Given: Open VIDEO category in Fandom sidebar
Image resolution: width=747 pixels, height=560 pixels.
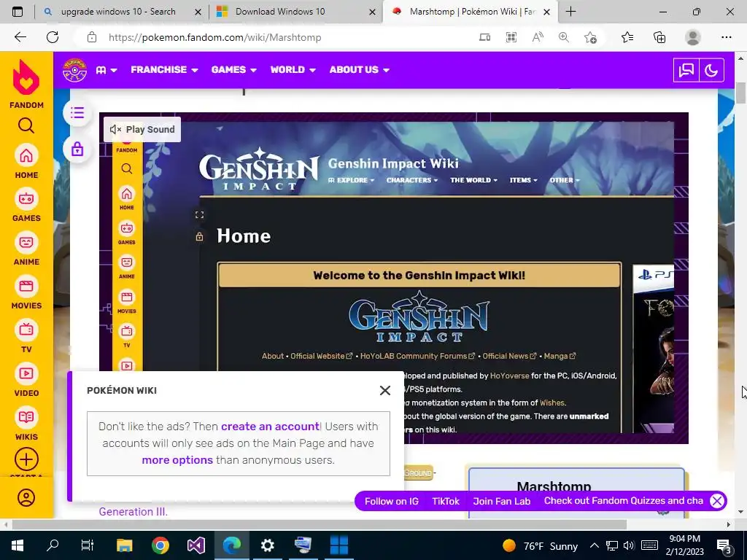Looking at the screenshot, I should tap(26, 380).
